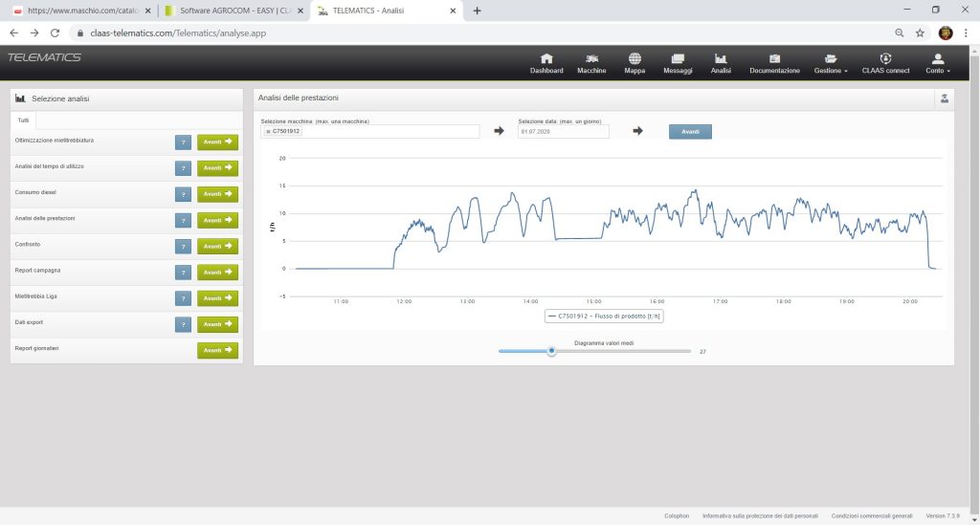Click the machine selection field

click(370, 131)
